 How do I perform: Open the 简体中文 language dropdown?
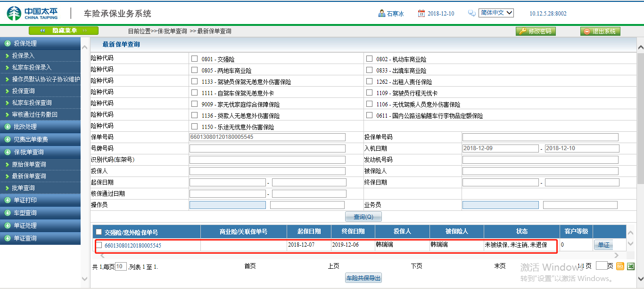[495, 13]
